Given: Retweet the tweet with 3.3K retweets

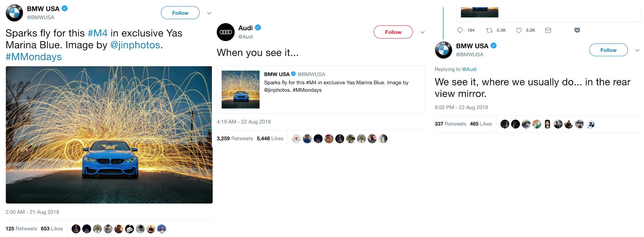Looking at the screenshot, I should [x=489, y=30].
